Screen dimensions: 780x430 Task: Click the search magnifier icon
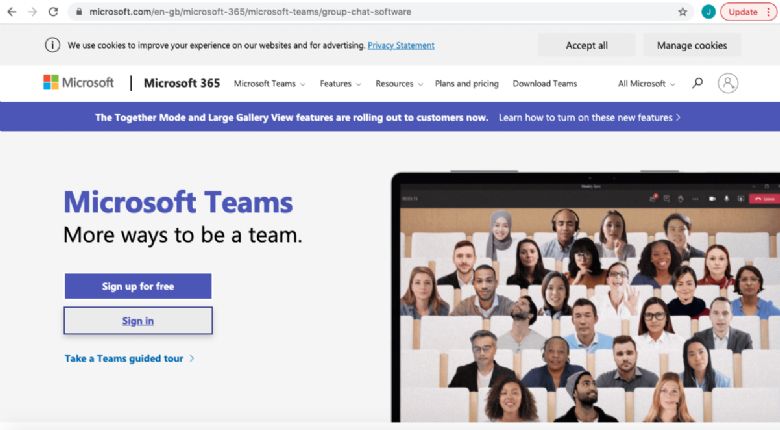697,83
